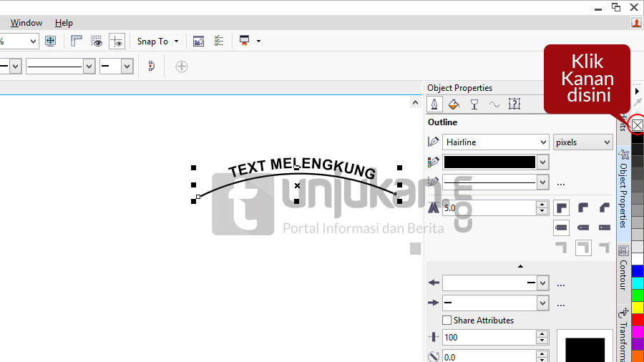
Task: Select the Curve tab in Object Properties
Action: pyautogui.click(x=494, y=104)
